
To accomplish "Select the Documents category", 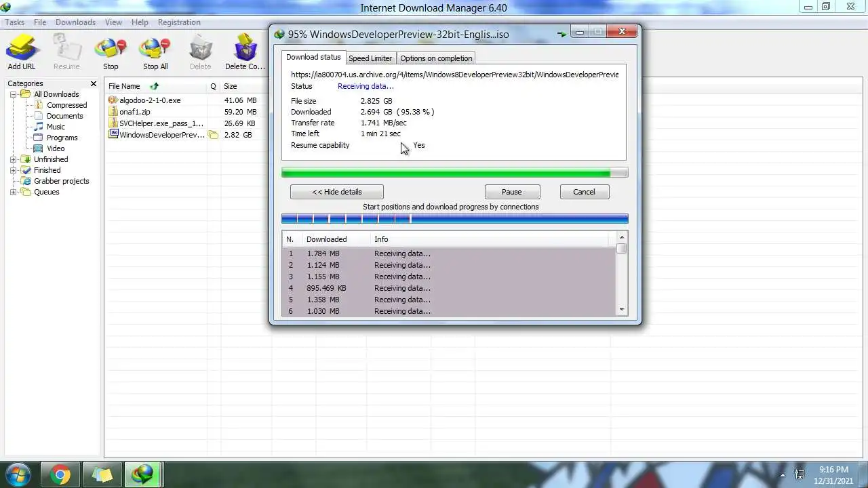I will 64,116.
